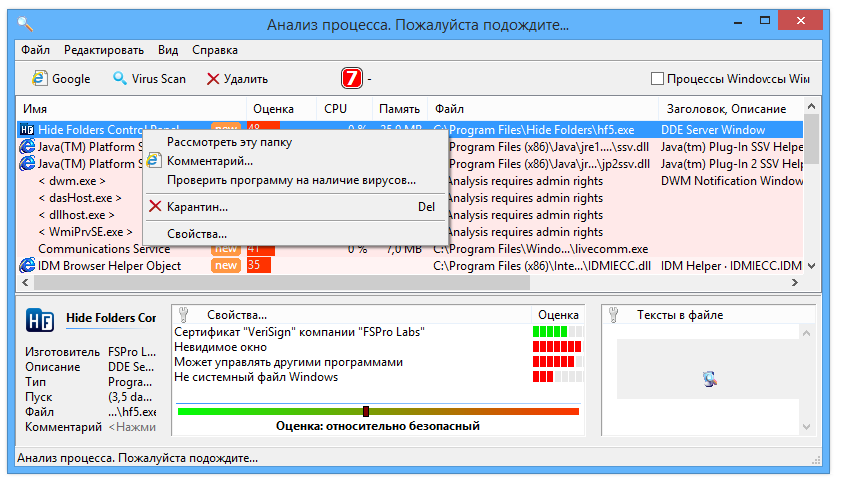Screen dimensions: 846x483
Task: Select the < dasHost.exe > process
Action: (80, 198)
